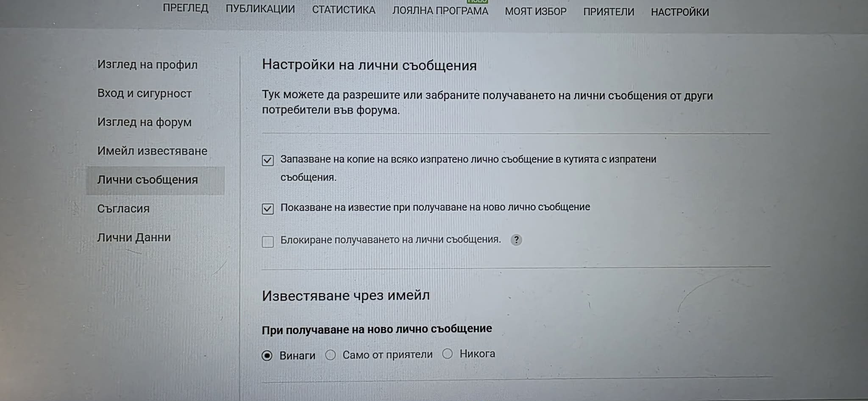This screenshot has height=401, width=868.
Task: Select the "Винаги" radio option
Action: tap(267, 356)
